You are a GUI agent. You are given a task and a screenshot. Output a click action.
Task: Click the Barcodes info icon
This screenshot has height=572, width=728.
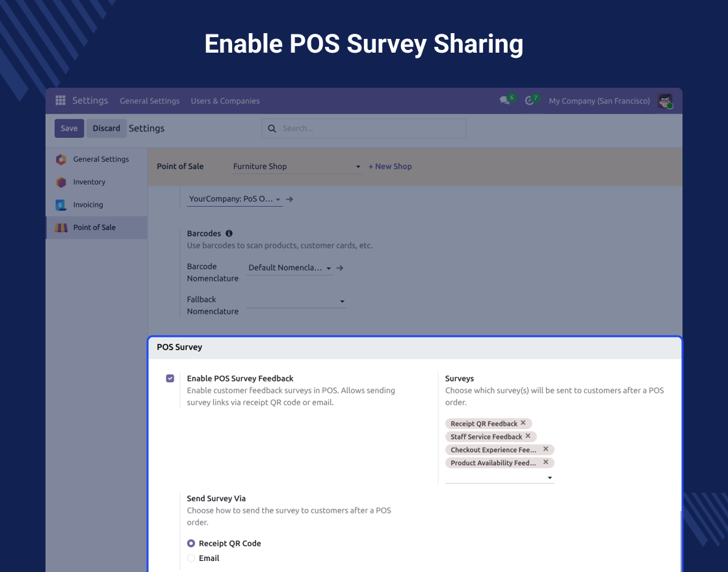click(x=229, y=233)
